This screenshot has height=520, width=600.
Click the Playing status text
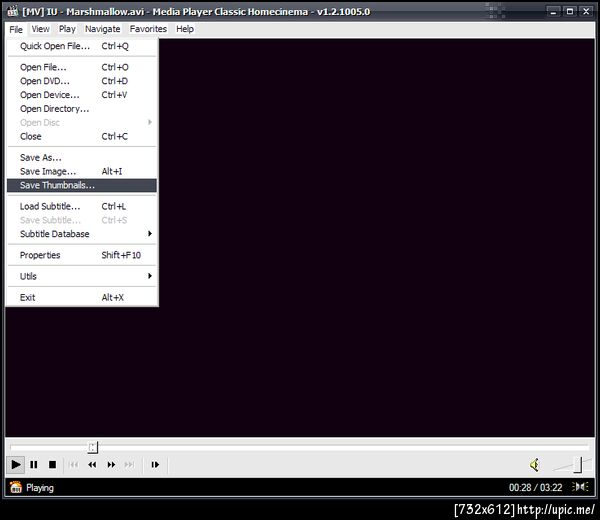(40, 488)
